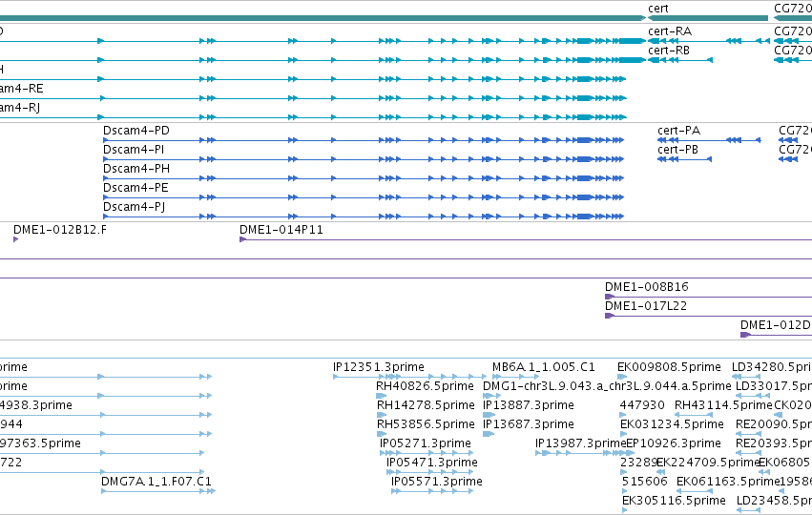
Task: Click the EK061163.5prime EST label
Action: tap(728, 482)
